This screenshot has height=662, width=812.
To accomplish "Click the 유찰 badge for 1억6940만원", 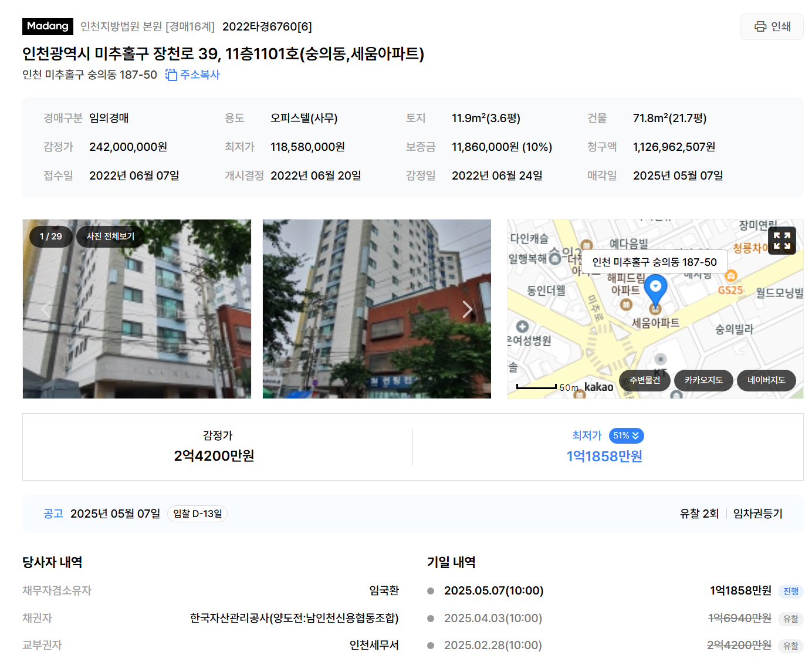I will [x=790, y=619].
